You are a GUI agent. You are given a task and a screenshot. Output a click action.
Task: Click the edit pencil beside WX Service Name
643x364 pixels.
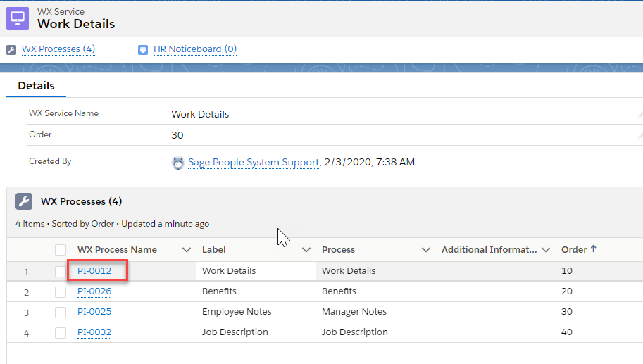pyautogui.click(x=639, y=114)
